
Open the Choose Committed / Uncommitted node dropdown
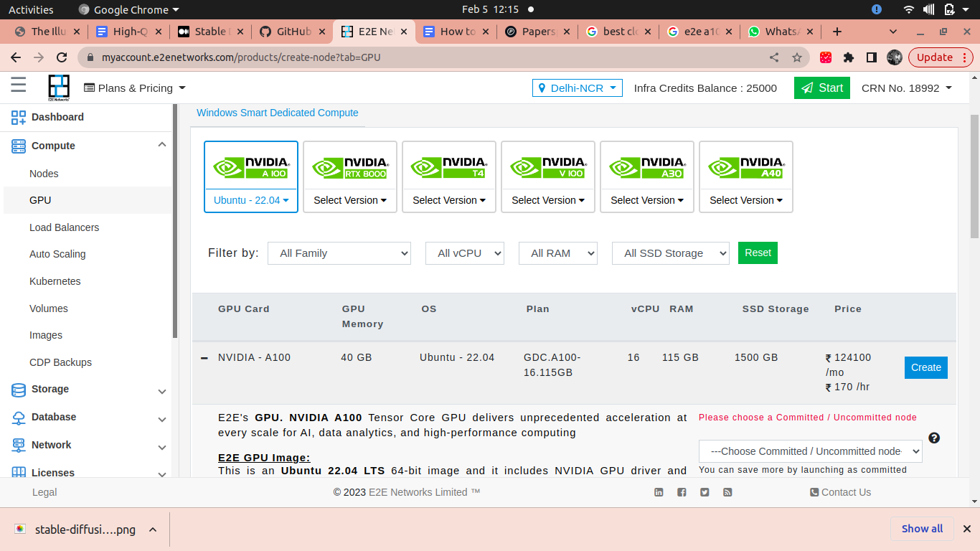[811, 451]
